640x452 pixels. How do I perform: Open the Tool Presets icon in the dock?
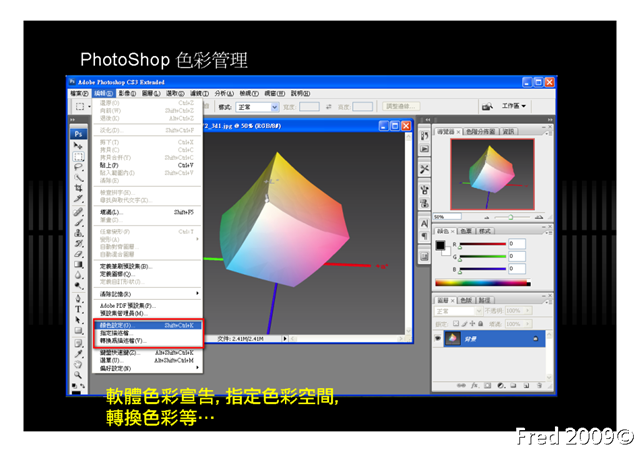pos(424,169)
